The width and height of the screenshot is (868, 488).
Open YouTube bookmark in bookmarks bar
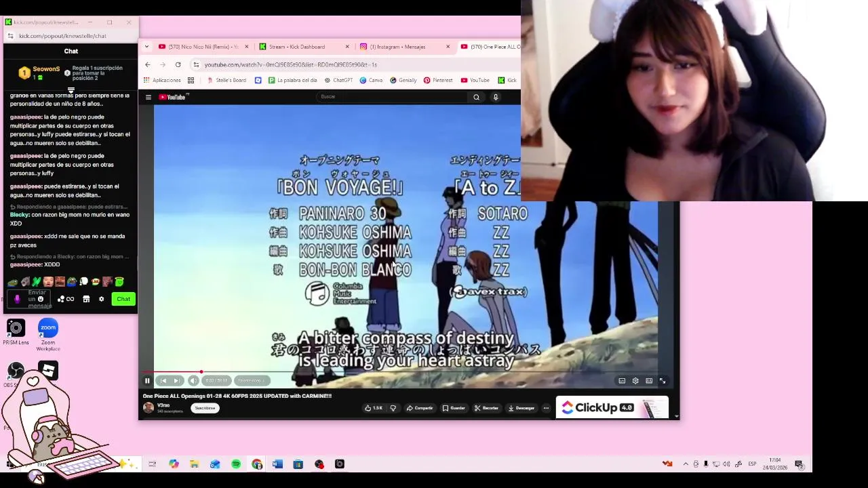click(x=475, y=80)
